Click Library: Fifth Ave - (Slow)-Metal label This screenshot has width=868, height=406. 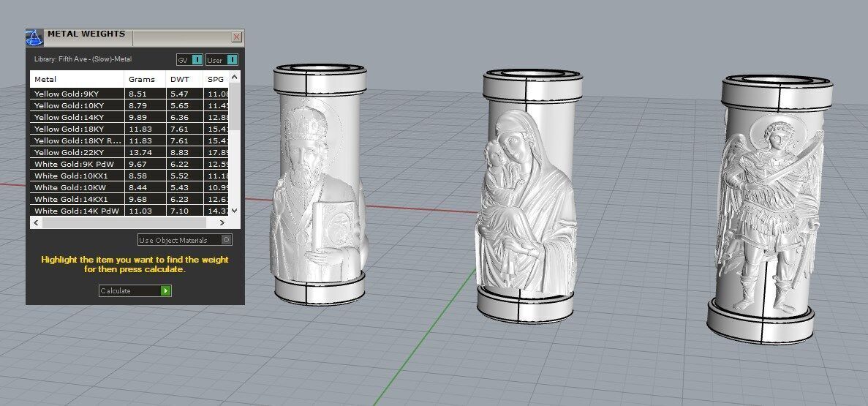pos(83,59)
